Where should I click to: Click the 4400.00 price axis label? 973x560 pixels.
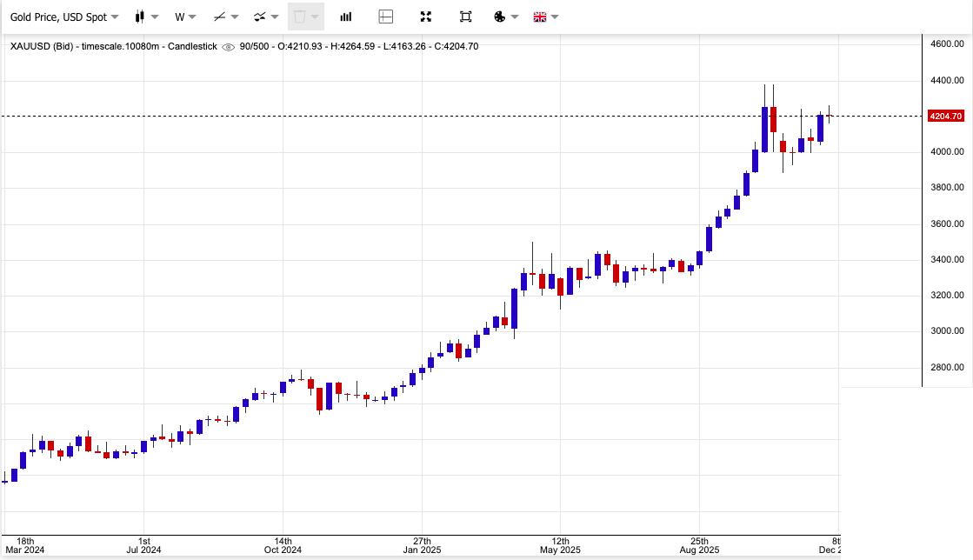click(x=947, y=80)
